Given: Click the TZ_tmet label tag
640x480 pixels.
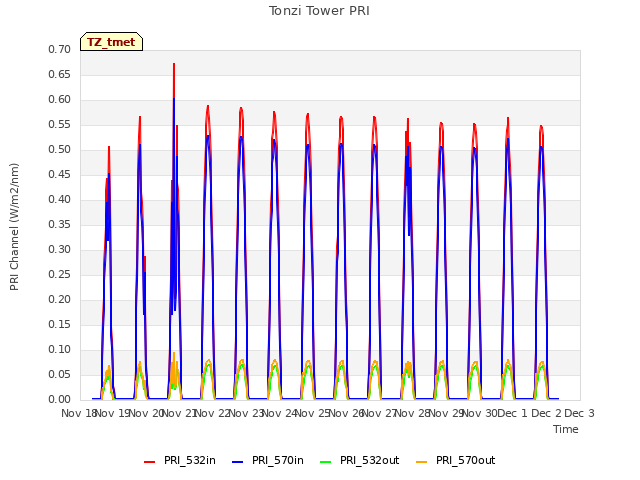Looking at the screenshot, I should (111, 42).
